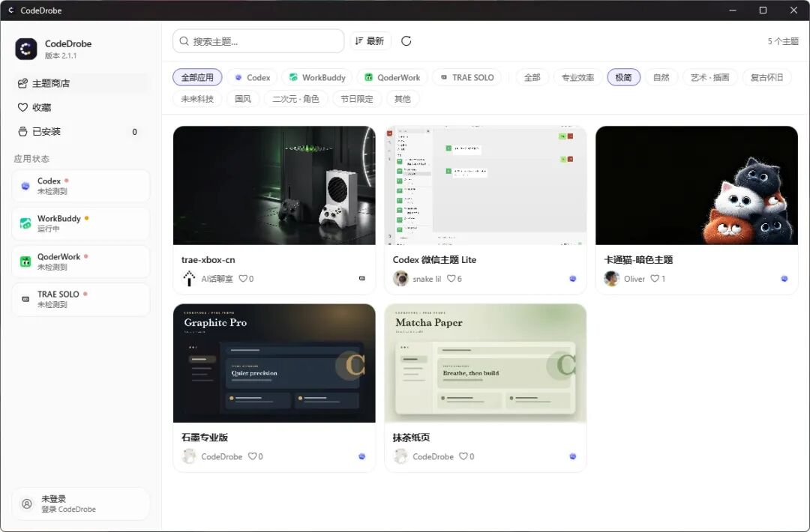Click TRAE app badge on trae-xbox-cn card
Image resolution: width=810 pixels, height=532 pixels.
click(x=362, y=279)
